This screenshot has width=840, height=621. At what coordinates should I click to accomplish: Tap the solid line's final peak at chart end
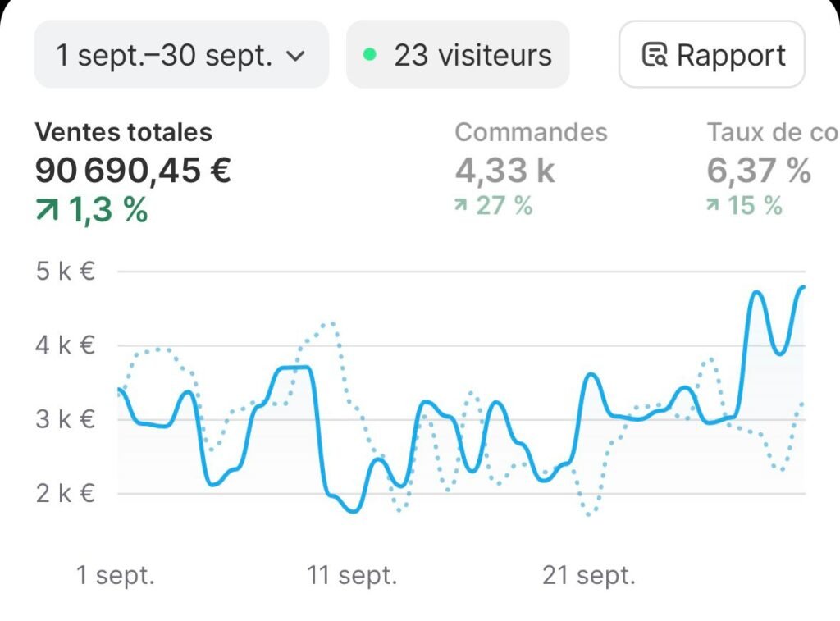(x=802, y=287)
